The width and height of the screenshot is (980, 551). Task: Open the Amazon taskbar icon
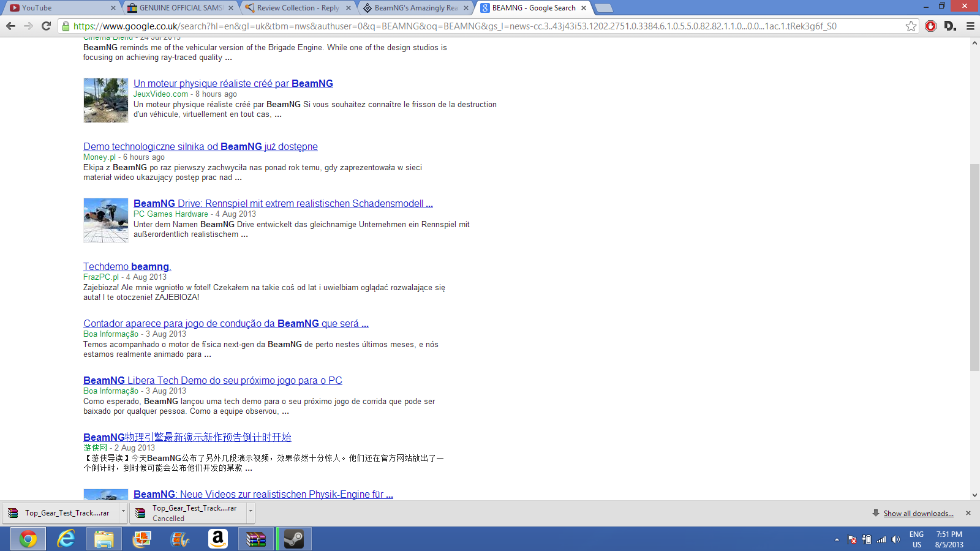click(217, 539)
